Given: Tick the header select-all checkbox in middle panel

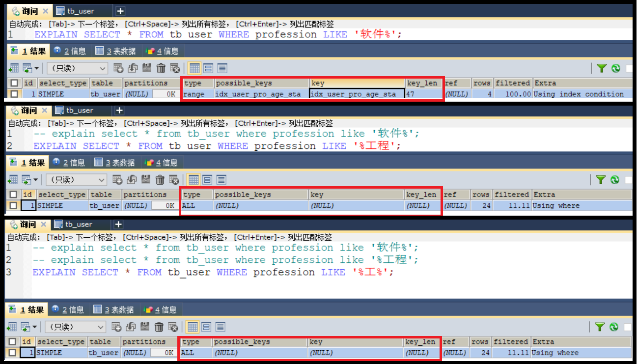Looking at the screenshot, I should coord(13,195).
